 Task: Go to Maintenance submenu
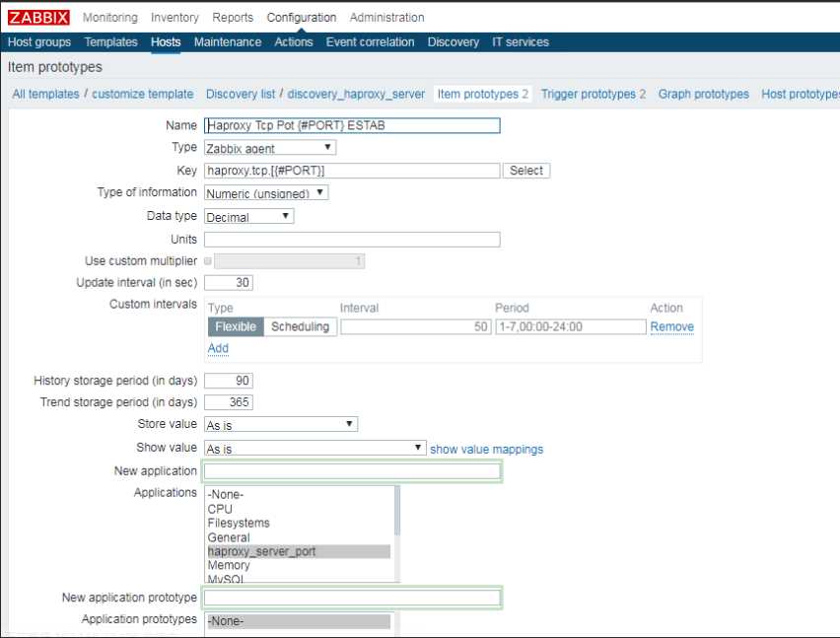tap(228, 41)
